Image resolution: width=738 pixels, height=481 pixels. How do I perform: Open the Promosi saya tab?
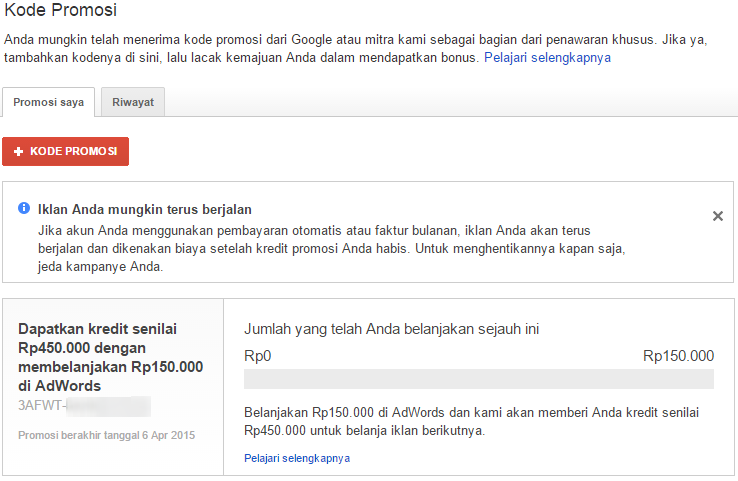point(48,102)
